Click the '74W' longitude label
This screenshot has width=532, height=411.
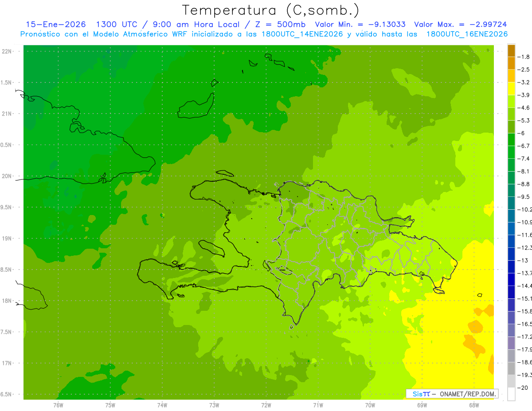click(162, 405)
